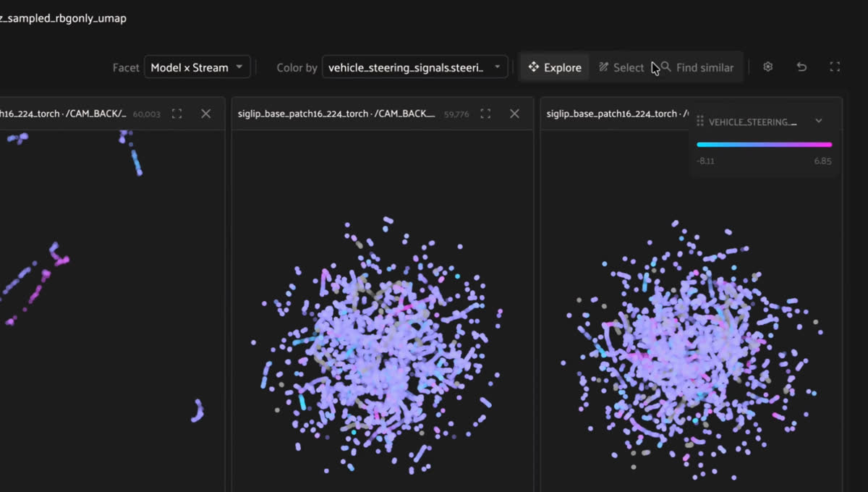This screenshot has height=492, width=868.
Task: Maximize the panel showing 60,003 points
Action: coord(176,114)
